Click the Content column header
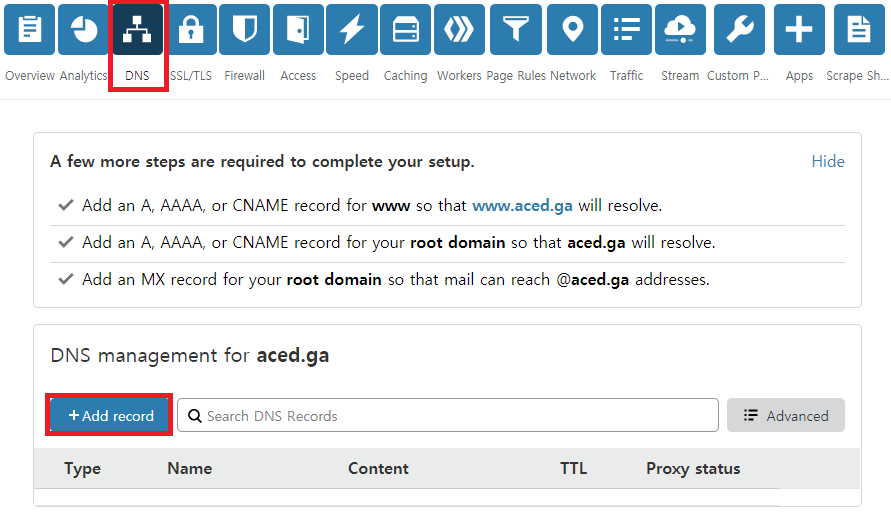Image resolution: width=891 pixels, height=517 pixels. (378, 469)
